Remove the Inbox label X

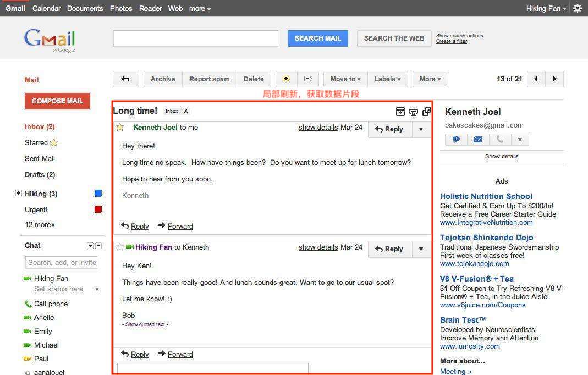tap(185, 111)
